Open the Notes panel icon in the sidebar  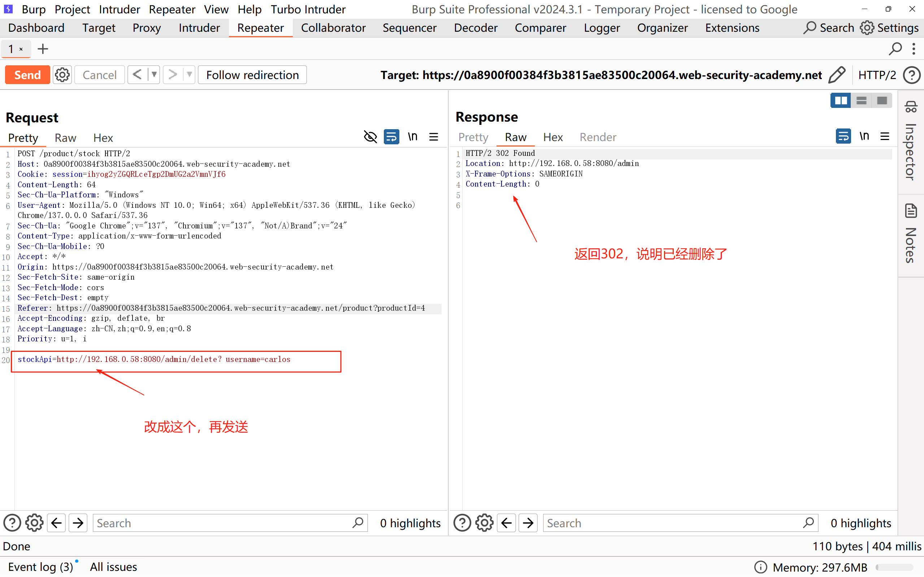[x=911, y=211]
